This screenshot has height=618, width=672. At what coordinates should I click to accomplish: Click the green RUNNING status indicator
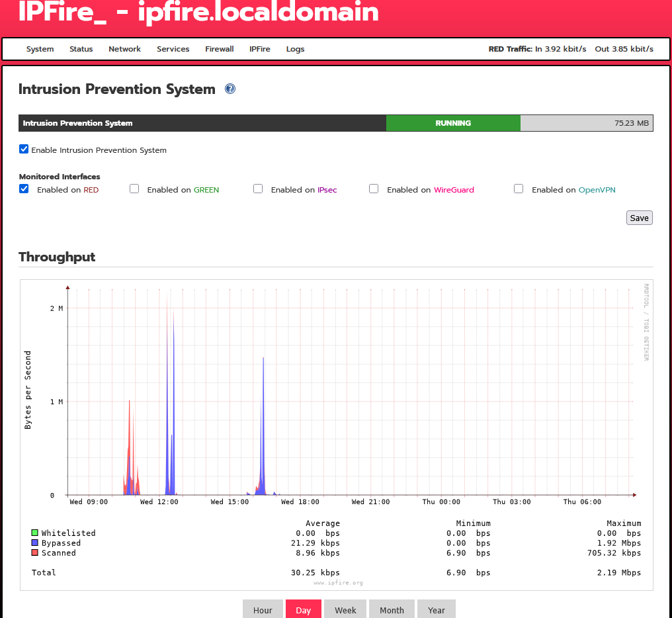(x=453, y=123)
